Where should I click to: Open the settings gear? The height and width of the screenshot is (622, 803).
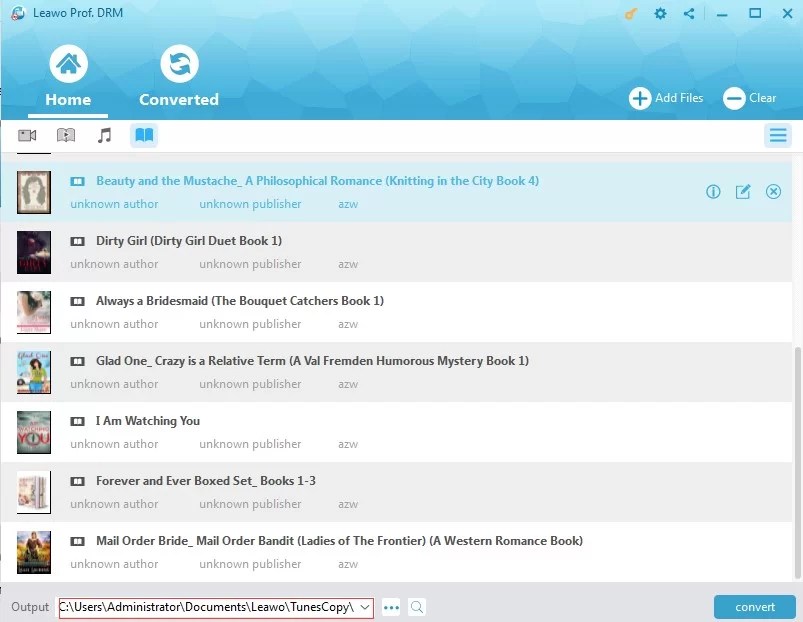tap(659, 13)
